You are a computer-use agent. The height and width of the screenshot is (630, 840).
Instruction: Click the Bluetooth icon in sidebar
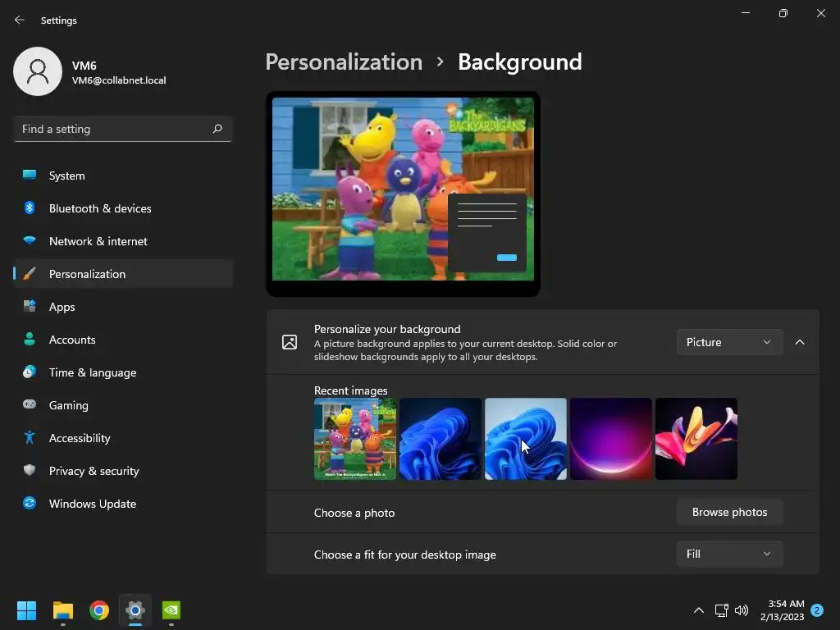(30, 208)
